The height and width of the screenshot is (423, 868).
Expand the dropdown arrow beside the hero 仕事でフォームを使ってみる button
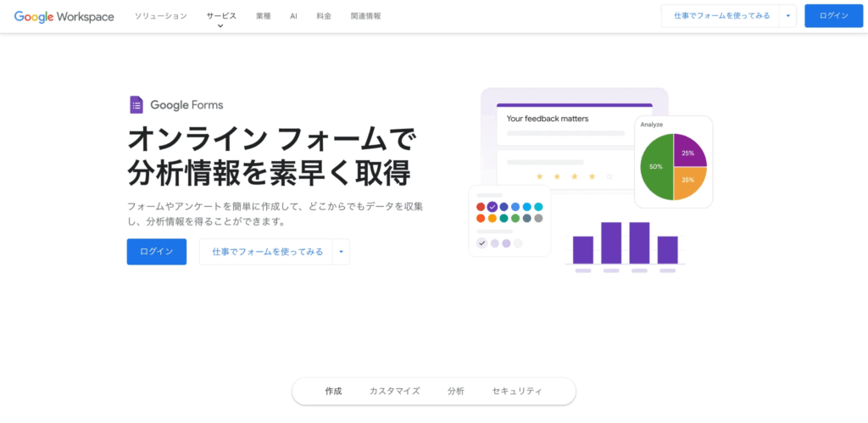[x=341, y=252]
